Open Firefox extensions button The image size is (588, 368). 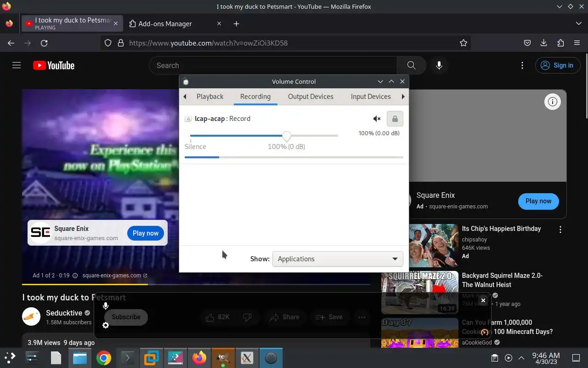point(560,43)
